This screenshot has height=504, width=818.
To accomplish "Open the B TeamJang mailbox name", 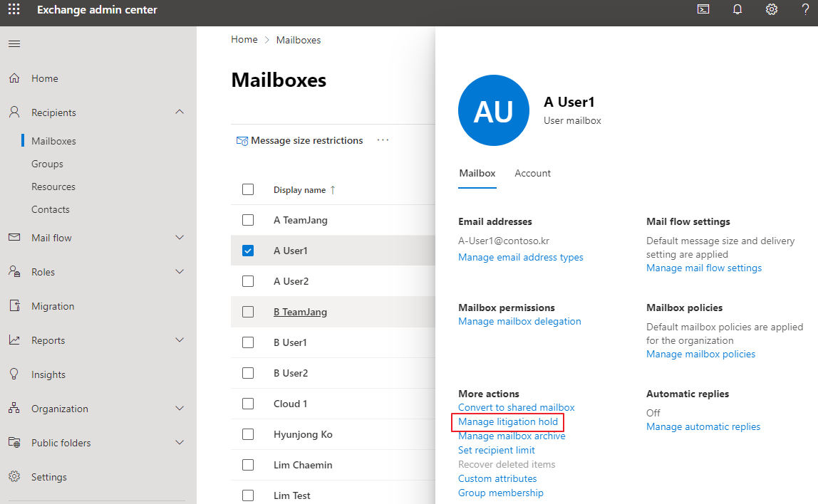I will 301,313.
